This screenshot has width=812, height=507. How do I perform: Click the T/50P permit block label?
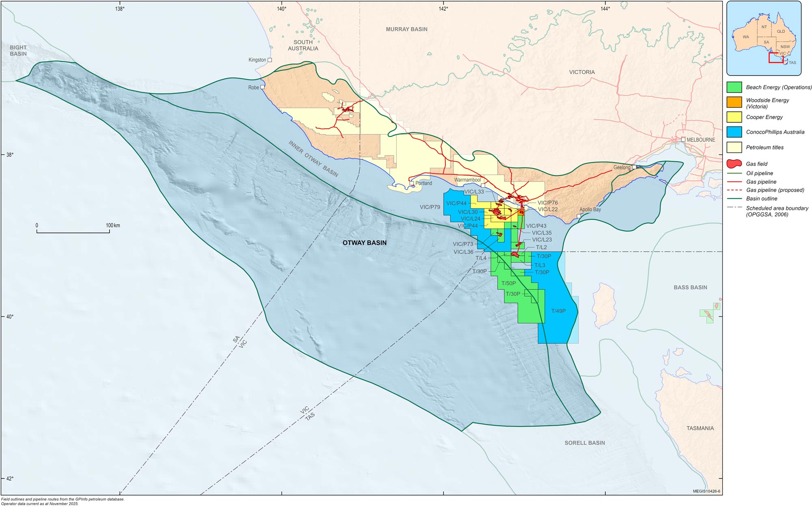coord(508,283)
